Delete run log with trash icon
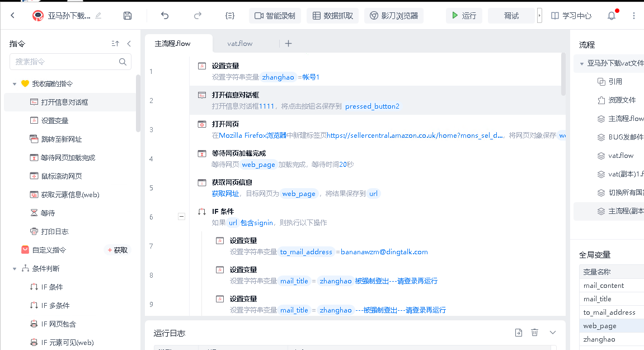This screenshot has height=350, width=644. [534, 333]
